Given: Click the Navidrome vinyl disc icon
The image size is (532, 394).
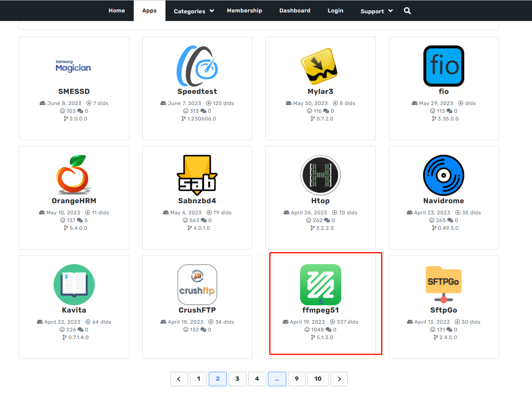Looking at the screenshot, I should [444, 175].
